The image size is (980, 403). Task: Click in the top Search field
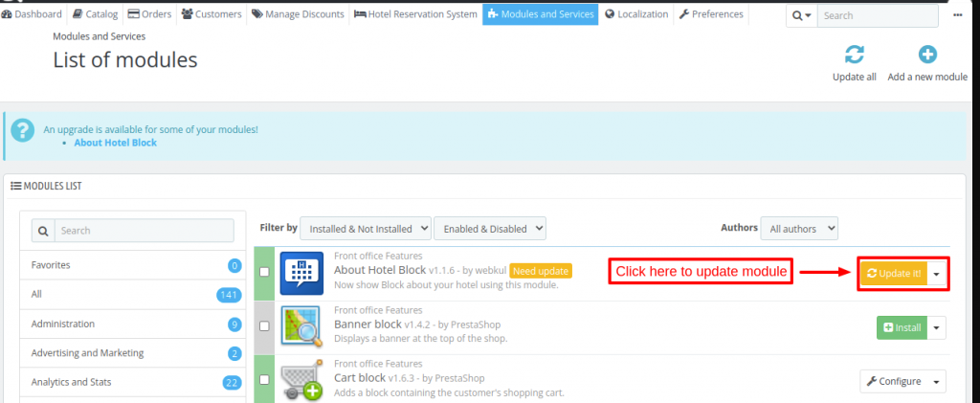click(x=878, y=15)
